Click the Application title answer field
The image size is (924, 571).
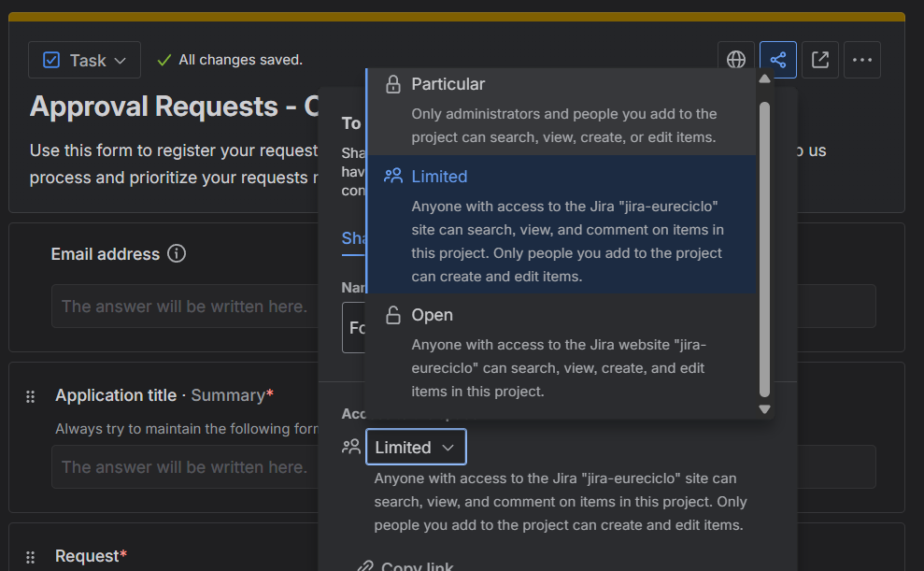click(x=187, y=467)
